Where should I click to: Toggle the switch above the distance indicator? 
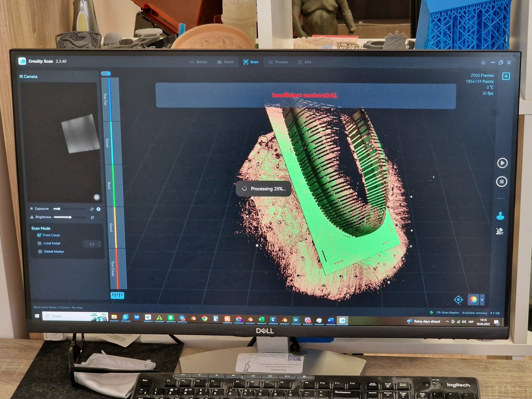click(x=106, y=74)
